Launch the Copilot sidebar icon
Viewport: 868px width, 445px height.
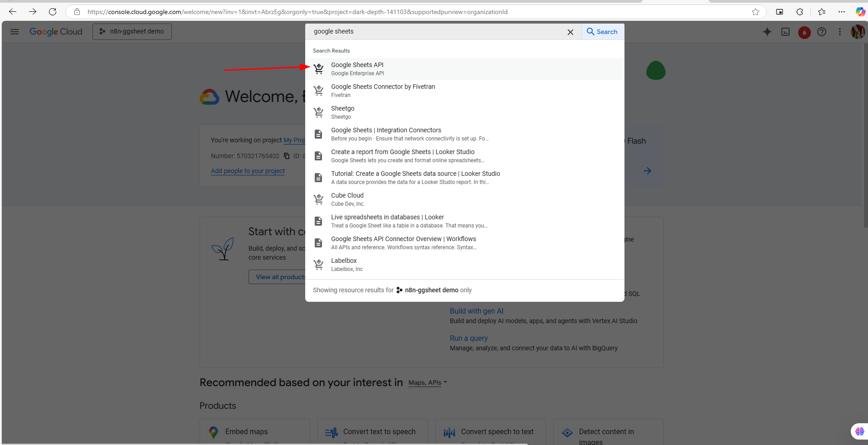pos(860,12)
